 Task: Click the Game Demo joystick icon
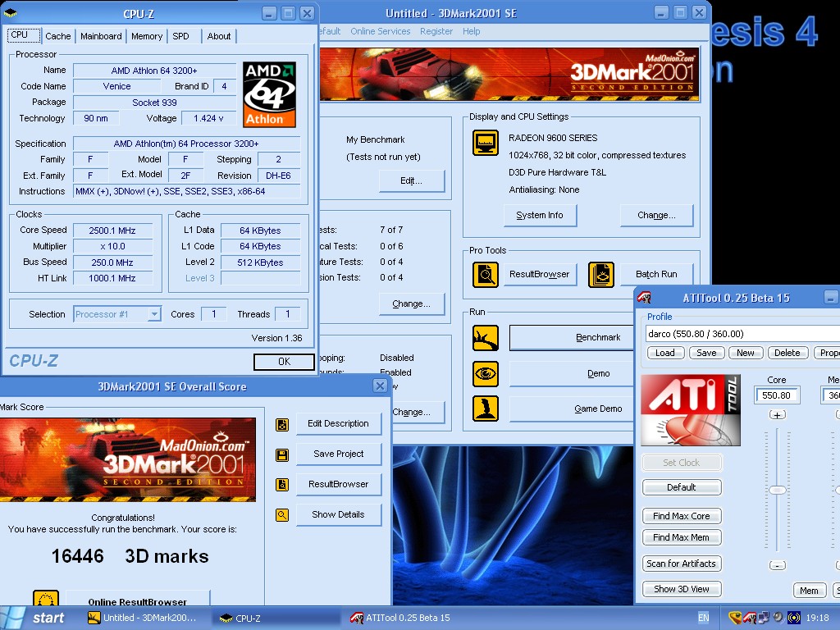(486, 409)
